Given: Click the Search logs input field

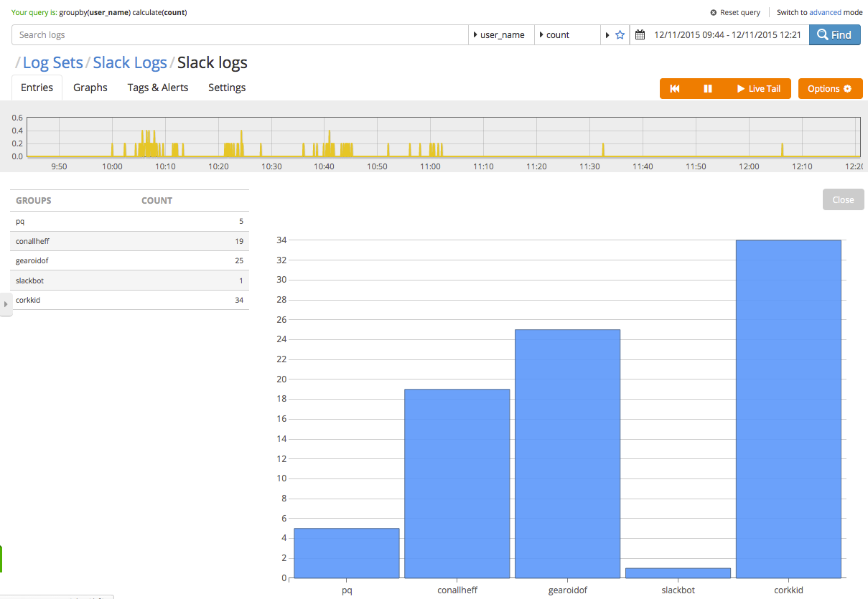Looking at the screenshot, I should point(240,35).
